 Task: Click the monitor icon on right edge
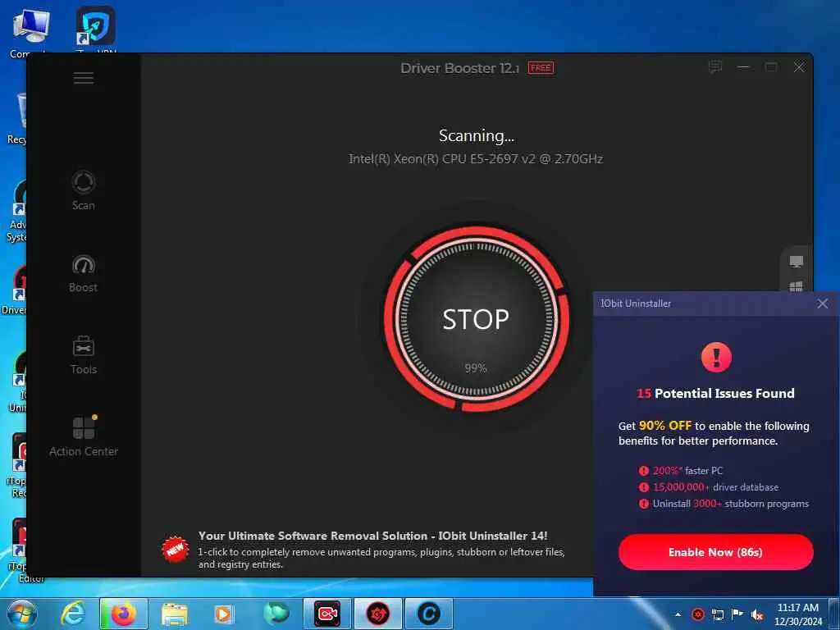(796, 262)
